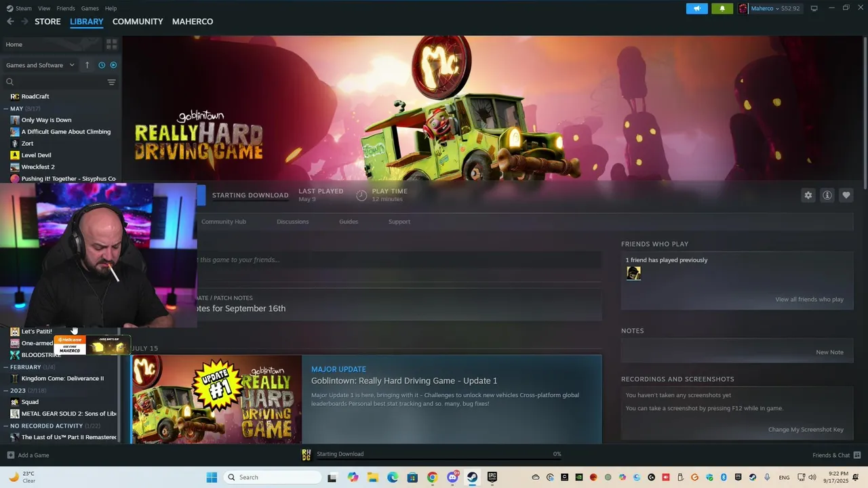Screen dimensions: 868x488
Task: Open the View menu
Action: coord(44,8)
